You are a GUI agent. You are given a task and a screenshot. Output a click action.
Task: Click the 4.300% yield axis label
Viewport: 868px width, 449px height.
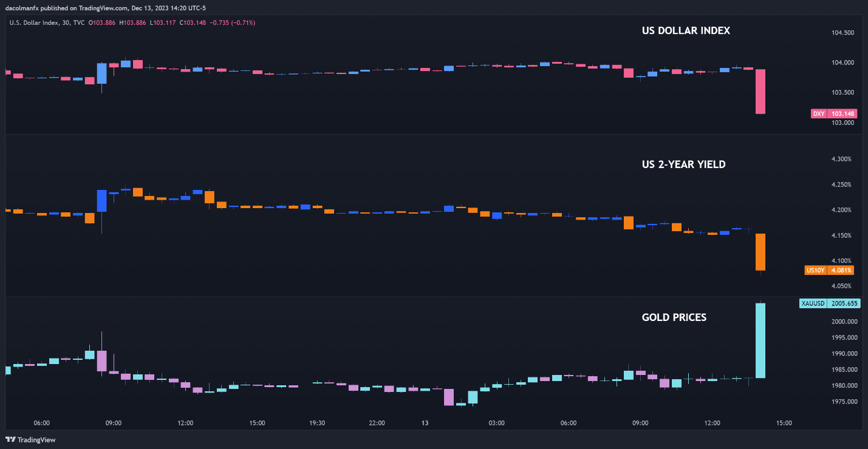tap(841, 159)
